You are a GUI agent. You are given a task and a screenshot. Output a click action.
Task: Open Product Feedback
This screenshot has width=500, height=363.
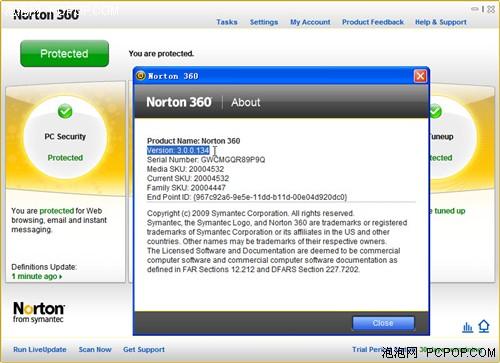(x=373, y=22)
